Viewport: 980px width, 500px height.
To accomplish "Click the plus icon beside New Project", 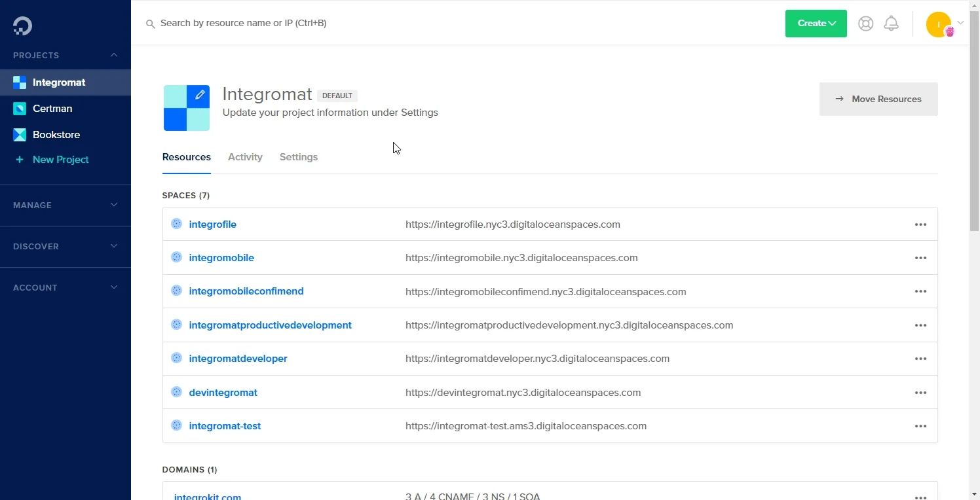I will (x=20, y=160).
